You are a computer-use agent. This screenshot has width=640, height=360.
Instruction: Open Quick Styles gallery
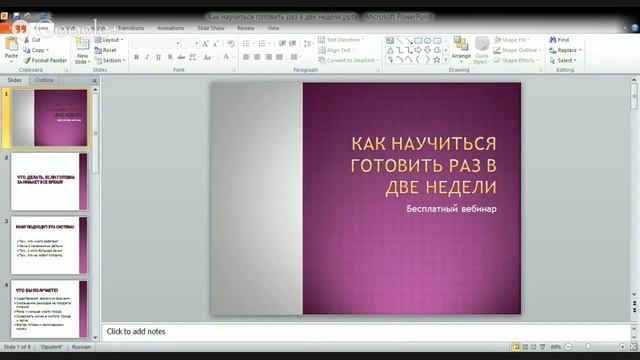482,50
